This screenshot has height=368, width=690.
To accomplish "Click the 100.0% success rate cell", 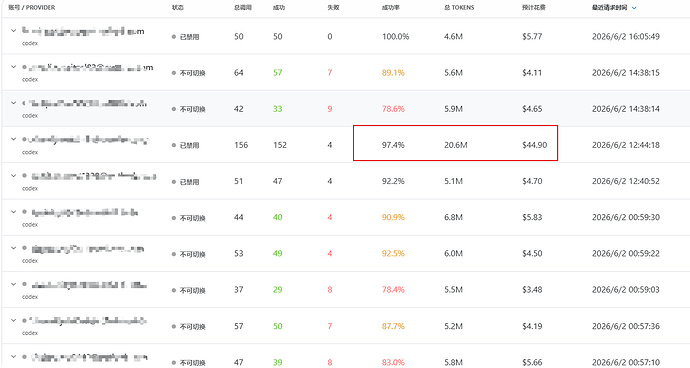I will pos(396,37).
